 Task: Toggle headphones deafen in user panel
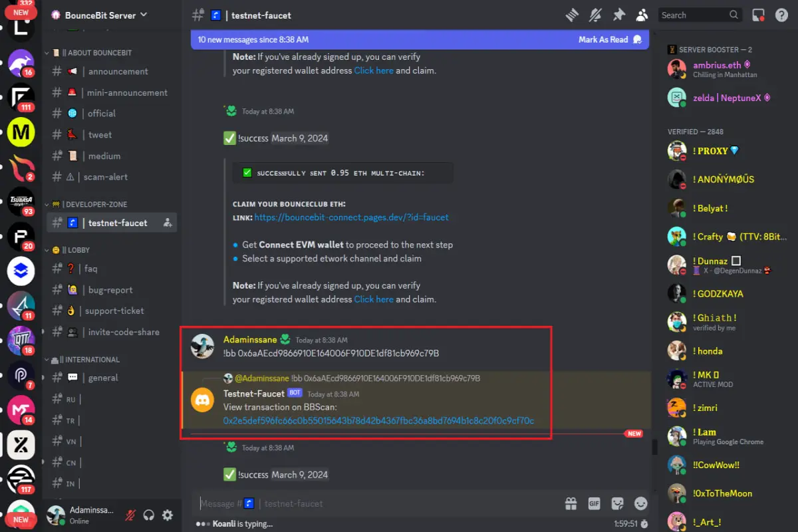149,515
